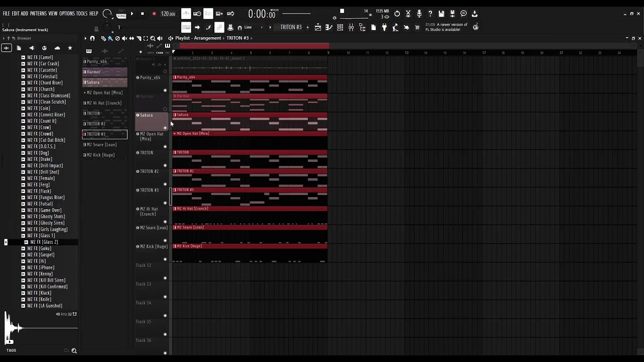This screenshot has width=644, height=362.
Task: Open the FILE menu
Action: click(6, 14)
